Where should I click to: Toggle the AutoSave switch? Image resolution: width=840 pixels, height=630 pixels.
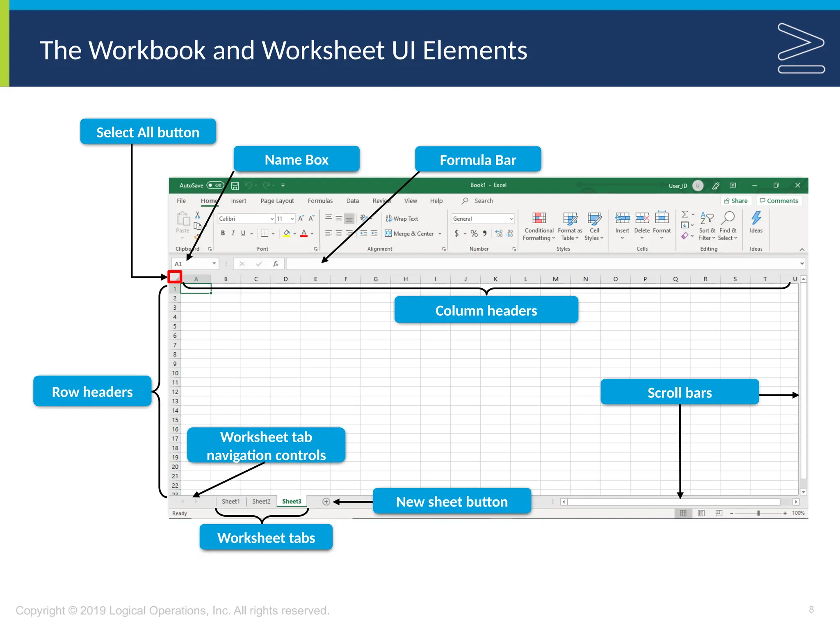215,185
